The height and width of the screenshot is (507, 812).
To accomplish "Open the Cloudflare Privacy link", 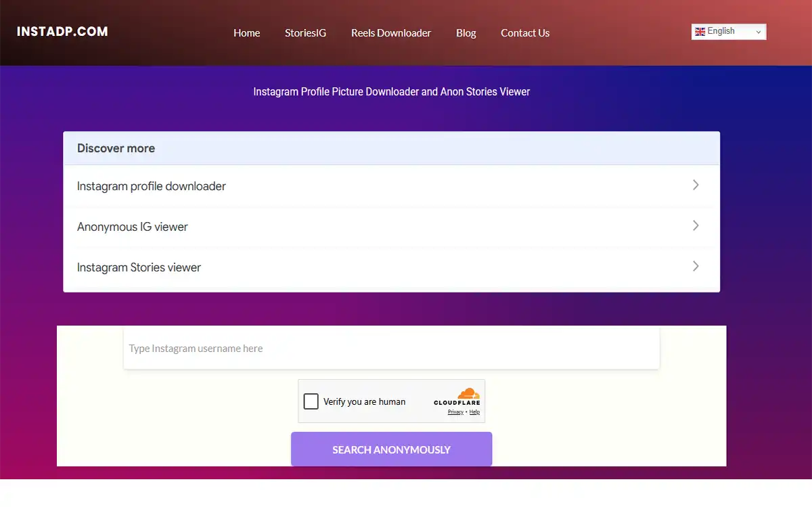I will pyautogui.click(x=455, y=412).
